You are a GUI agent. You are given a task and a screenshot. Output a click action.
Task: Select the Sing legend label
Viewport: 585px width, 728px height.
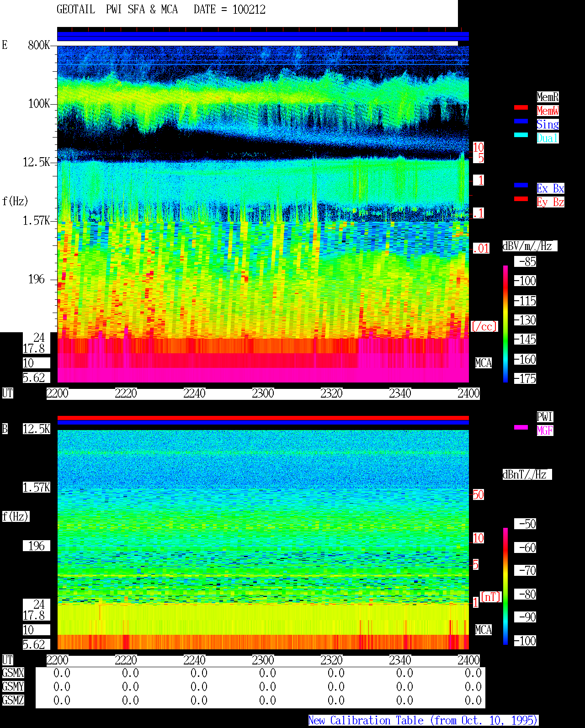click(548, 124)
